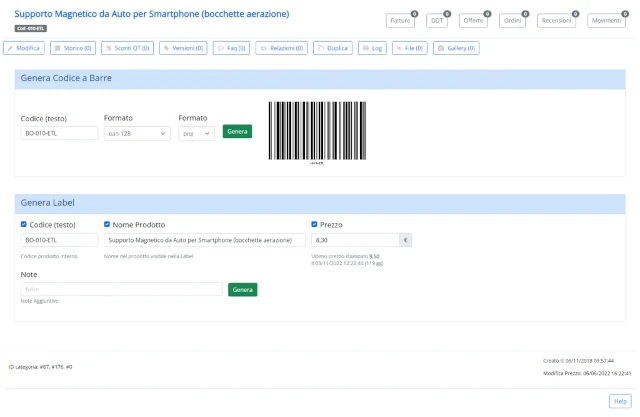Click the Duplica button

pos(333,48)
